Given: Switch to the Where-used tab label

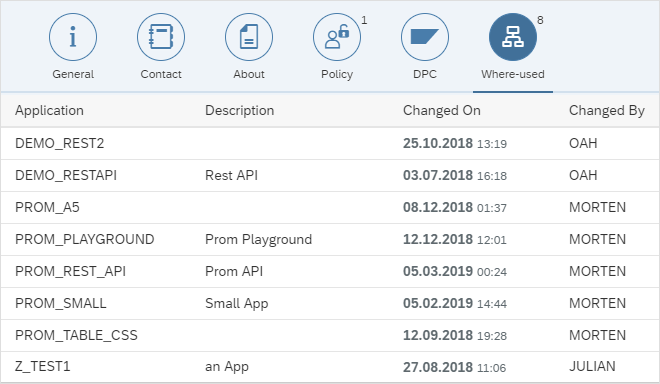Looking at the screenshot, I should click(x=513, y=74).
